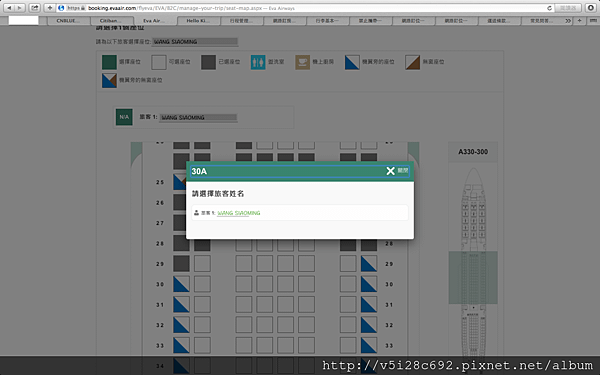
Task: Open the downloads button at toolbar right end
Action: [x=590, y=8]
